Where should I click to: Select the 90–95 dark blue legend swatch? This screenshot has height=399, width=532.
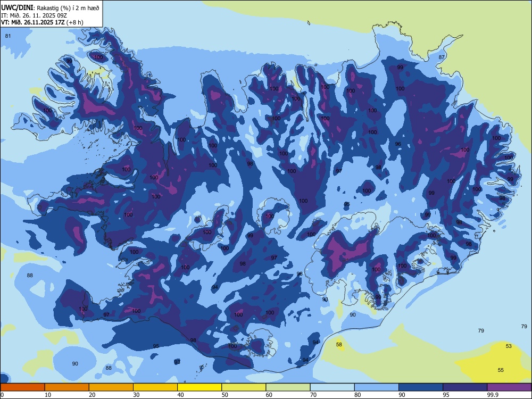(421, 387)
